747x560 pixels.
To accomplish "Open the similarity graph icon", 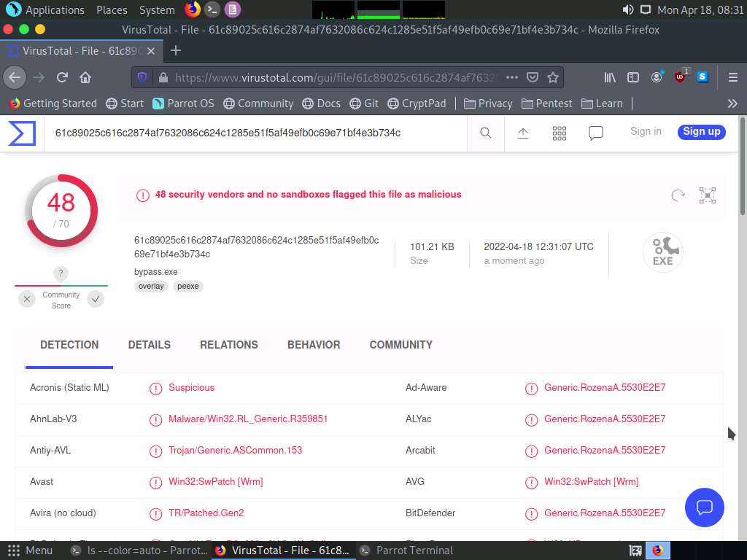I will [x=708, y=195].
